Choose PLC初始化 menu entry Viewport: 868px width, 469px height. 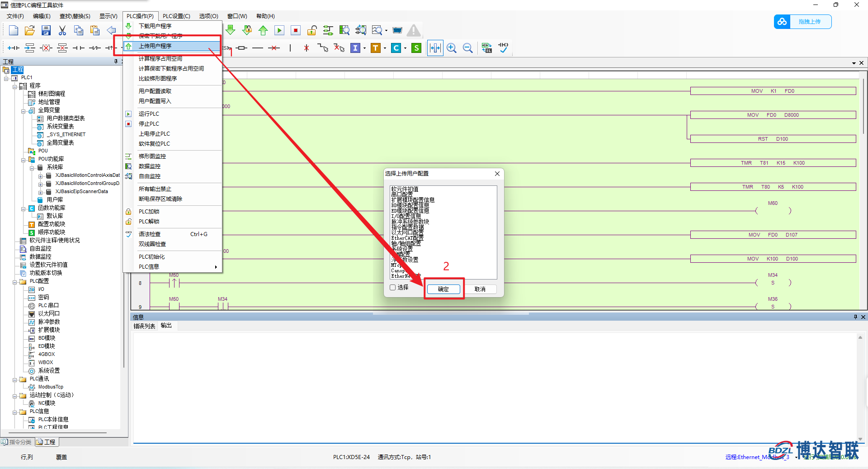[173, 257]
